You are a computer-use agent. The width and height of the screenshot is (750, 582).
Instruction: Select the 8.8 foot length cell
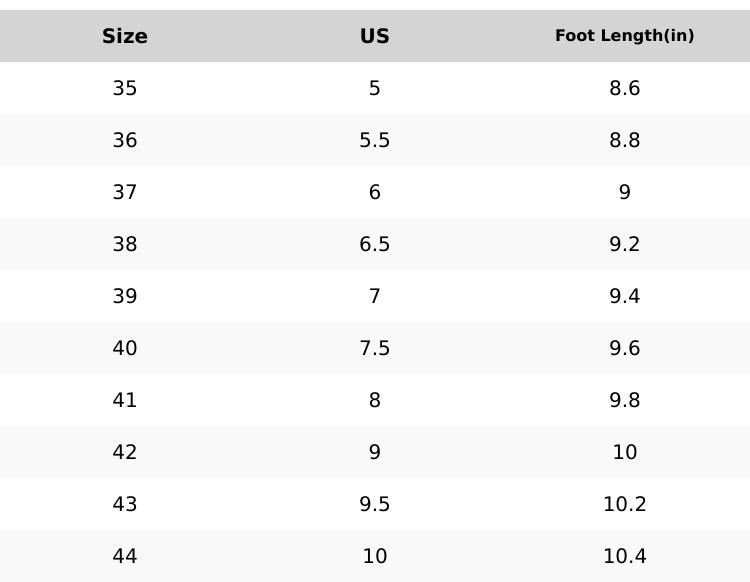click(x=624, y=140)
